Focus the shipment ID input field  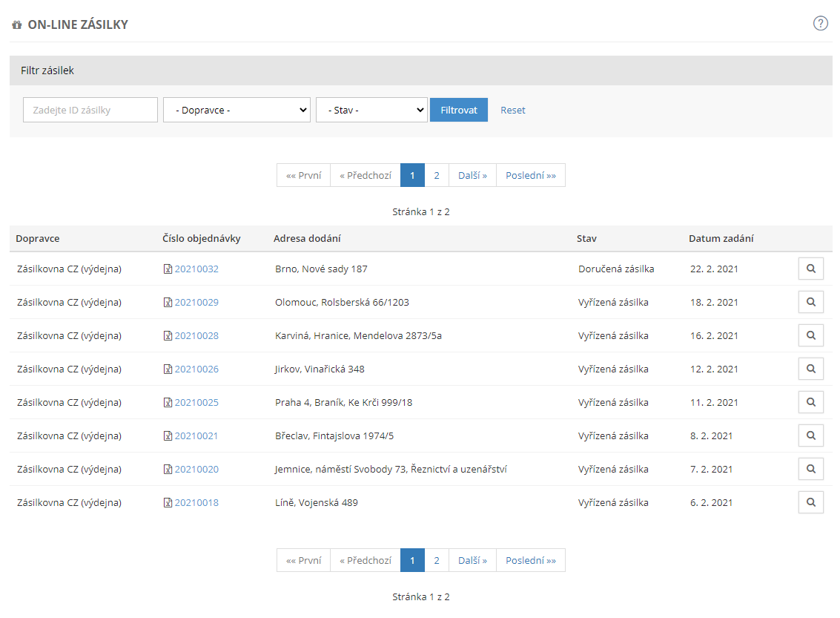(x=90, y=110)
